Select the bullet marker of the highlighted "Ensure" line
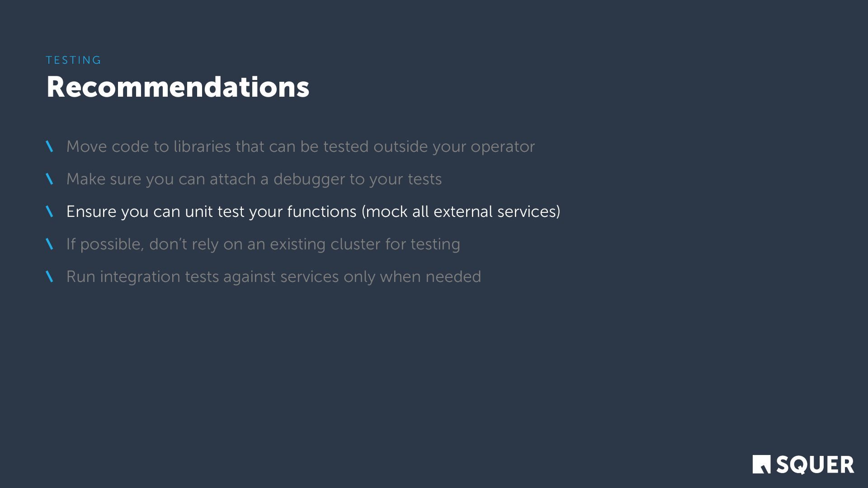Screen dimensions: 868x488 click(x=50, y=211)
